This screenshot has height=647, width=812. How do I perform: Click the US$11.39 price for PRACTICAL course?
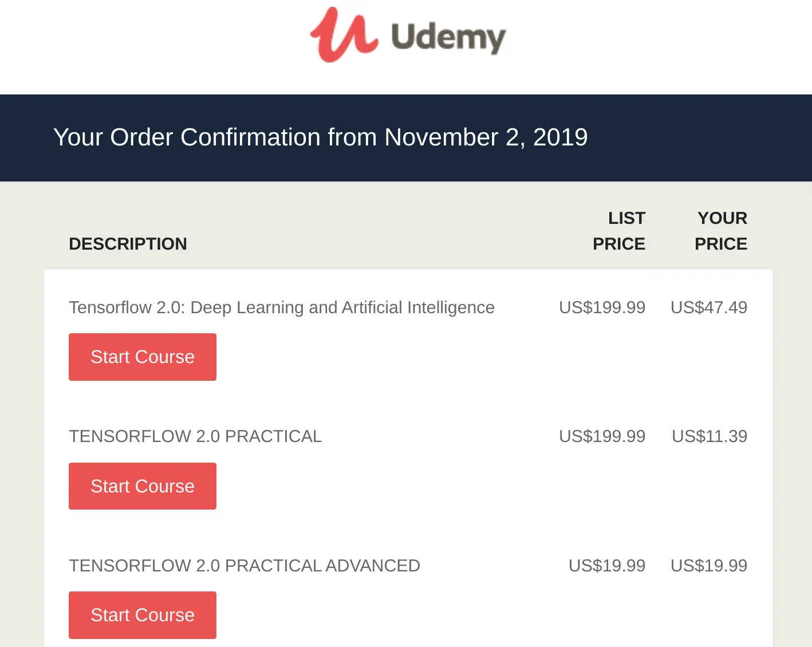point(709,436)
